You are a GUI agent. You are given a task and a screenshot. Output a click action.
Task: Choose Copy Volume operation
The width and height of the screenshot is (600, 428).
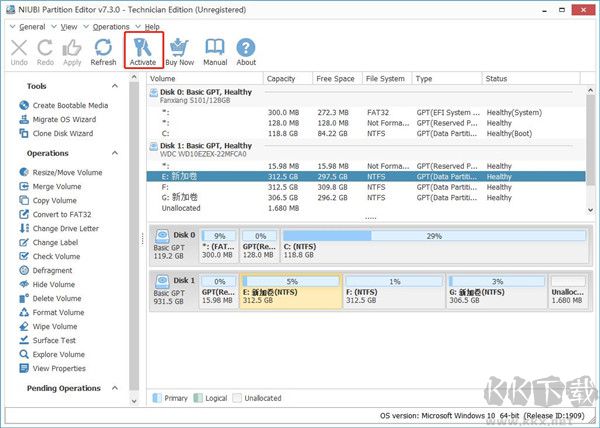pos(48,200)
